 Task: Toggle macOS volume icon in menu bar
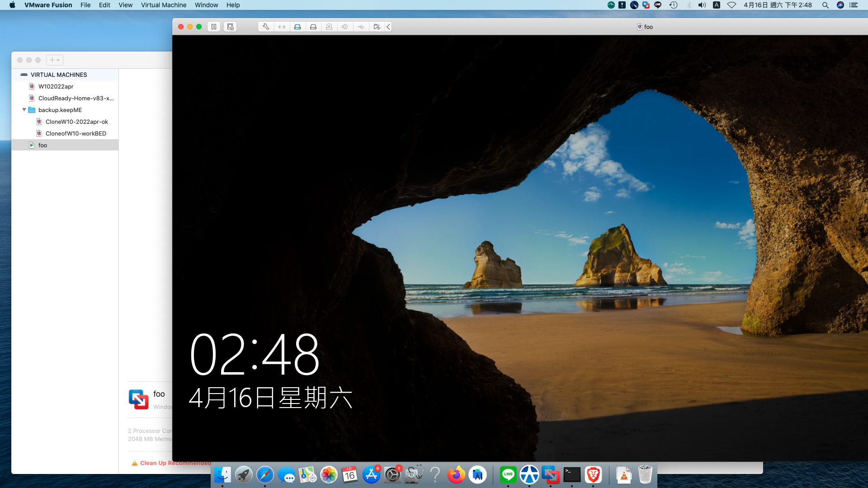coord(702,5)
